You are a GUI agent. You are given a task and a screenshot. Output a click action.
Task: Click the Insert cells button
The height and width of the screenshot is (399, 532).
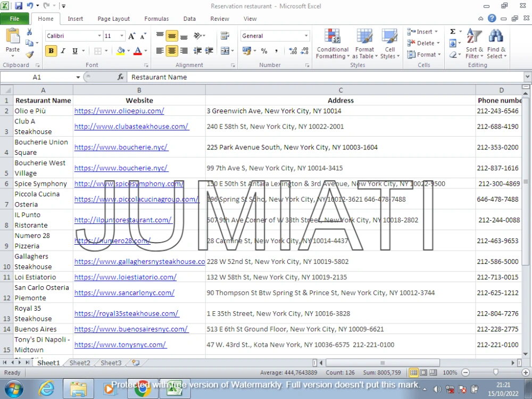[x=423, y=31]
